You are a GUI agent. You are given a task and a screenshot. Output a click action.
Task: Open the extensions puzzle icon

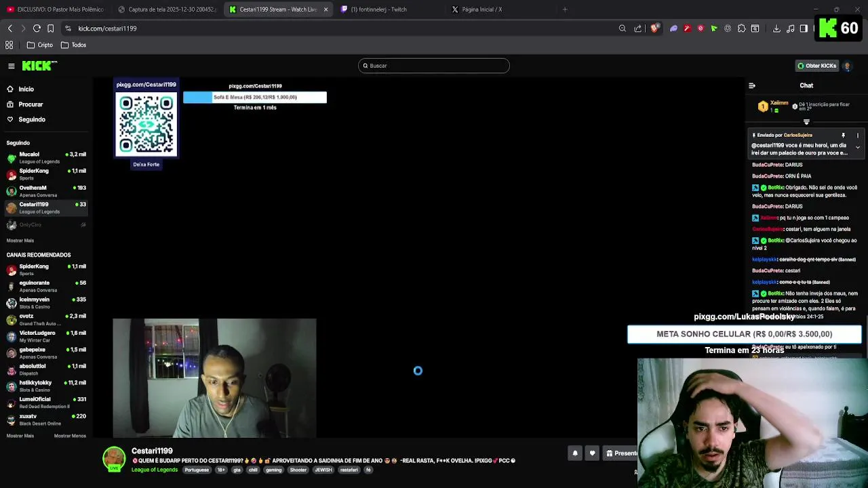pyautogui.click(x=741, y=28)
